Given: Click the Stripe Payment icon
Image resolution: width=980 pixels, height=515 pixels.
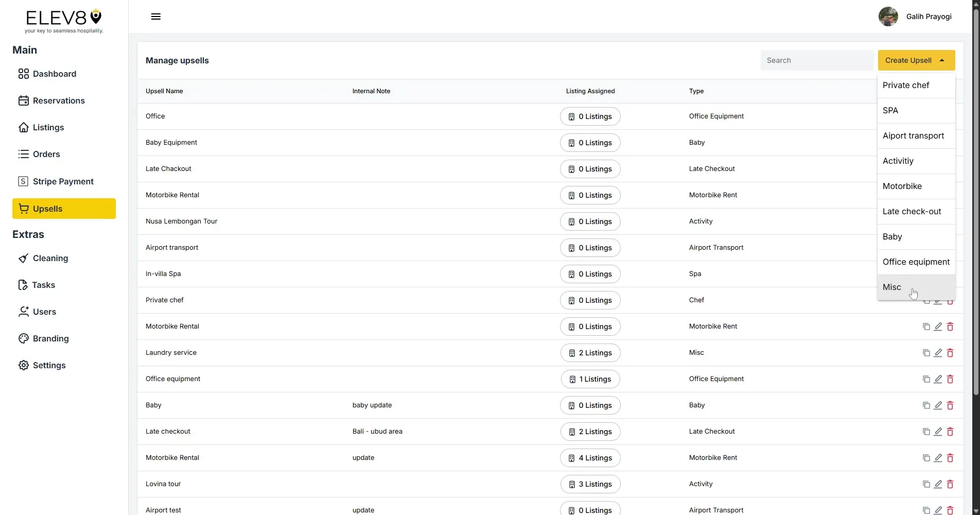Looking at the screenshot, I should coord(23,181).
